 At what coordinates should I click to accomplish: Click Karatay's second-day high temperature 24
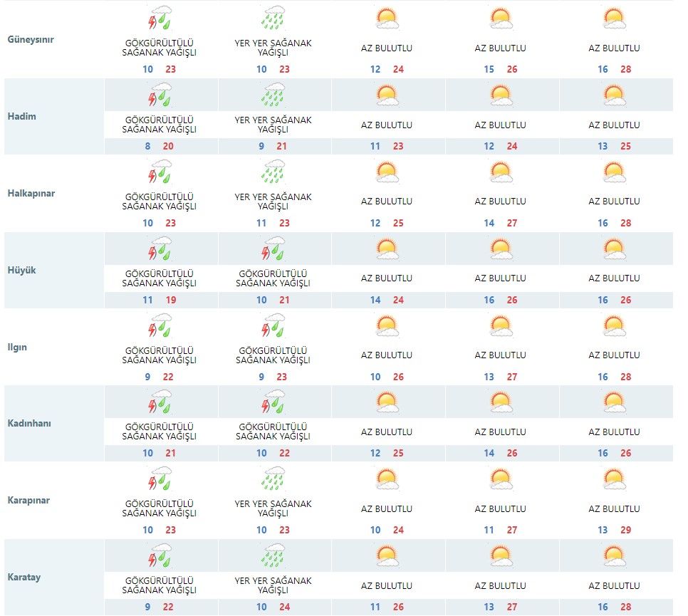click(284, 607)
